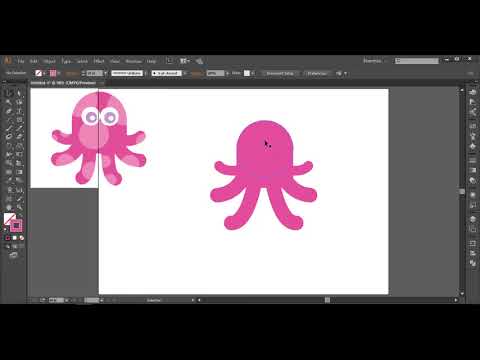Select the Selection tool (black arrow)

(x=9, y=93)
